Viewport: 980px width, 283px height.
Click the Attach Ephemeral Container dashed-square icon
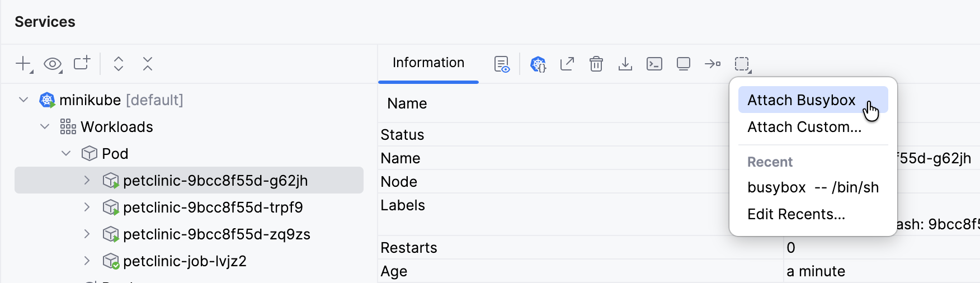tap(743, 64)
